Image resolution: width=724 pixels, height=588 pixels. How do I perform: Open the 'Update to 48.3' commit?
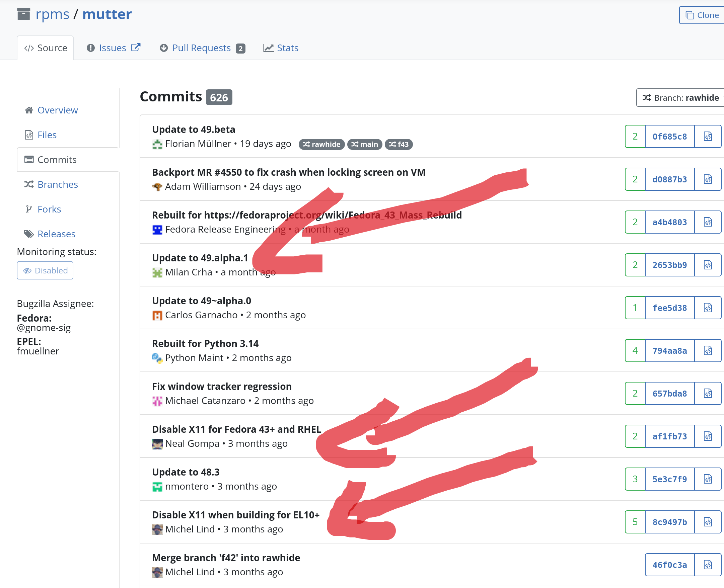click(186, 472)
